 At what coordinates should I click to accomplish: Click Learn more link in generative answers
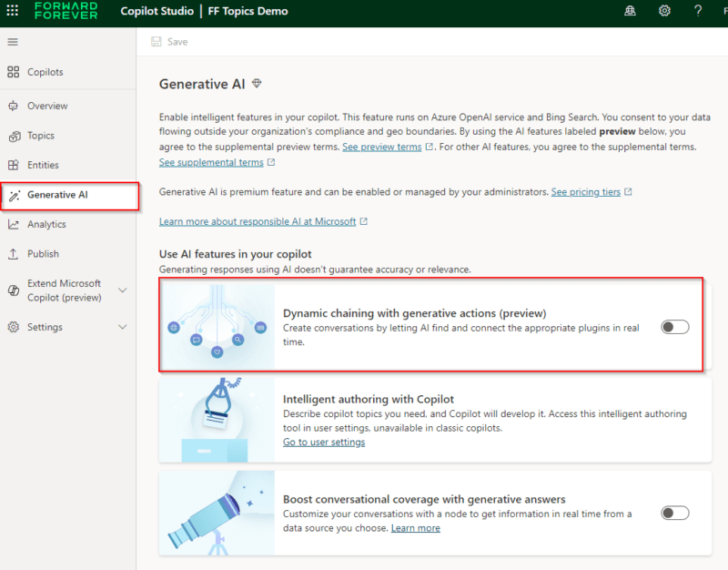tap(416, 528)
